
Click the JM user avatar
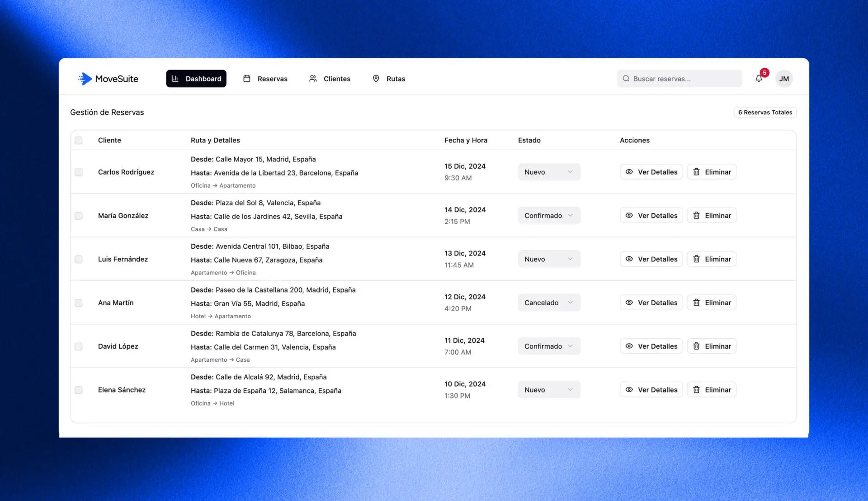[784, 79]
